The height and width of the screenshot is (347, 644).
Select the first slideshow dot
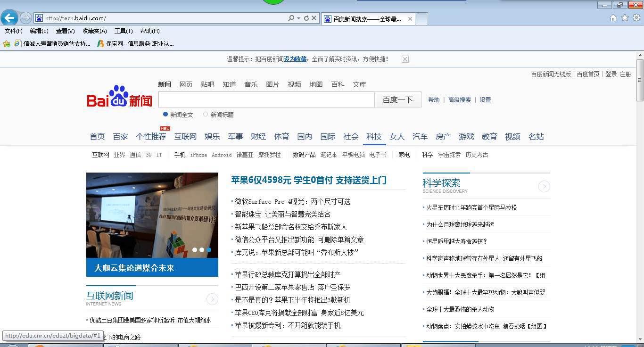[195, 250]
